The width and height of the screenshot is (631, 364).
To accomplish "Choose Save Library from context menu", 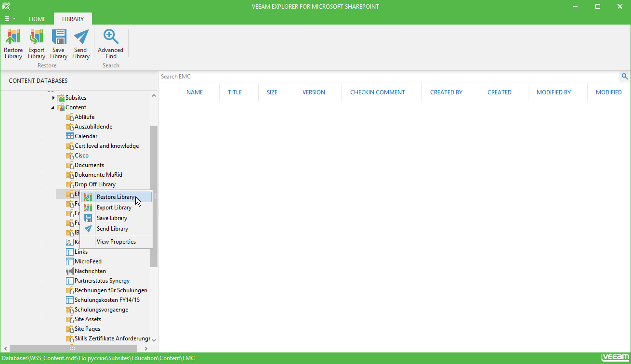I will coord(116,218).
